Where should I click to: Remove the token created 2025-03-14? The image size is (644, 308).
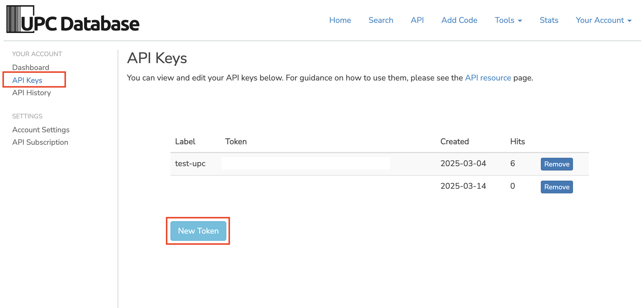coord(557,187)
